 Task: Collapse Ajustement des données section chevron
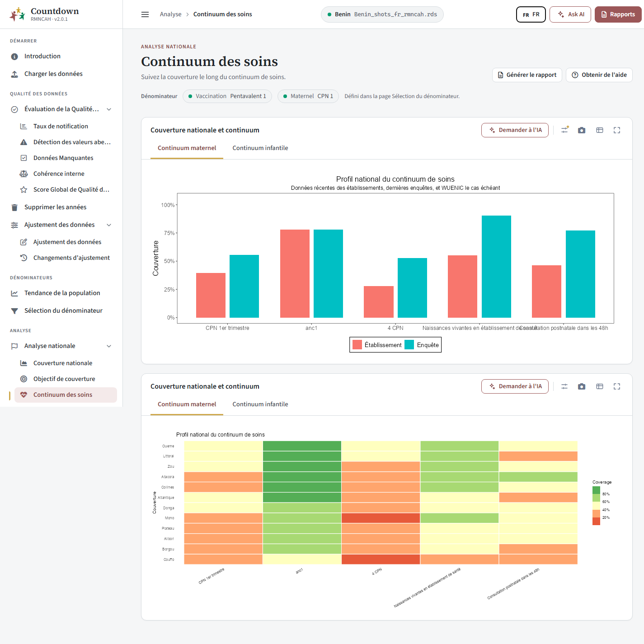point(109,225)
